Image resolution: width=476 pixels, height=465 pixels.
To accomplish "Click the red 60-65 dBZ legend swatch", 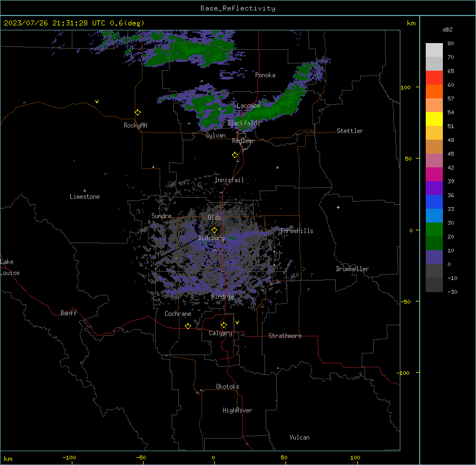I will tap(434, 78).
